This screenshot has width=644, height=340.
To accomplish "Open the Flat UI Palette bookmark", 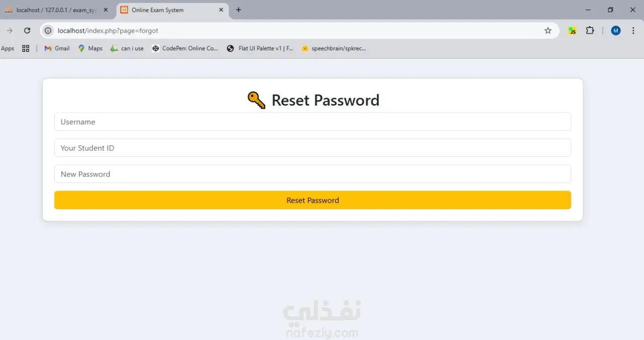I will point(260,48).
